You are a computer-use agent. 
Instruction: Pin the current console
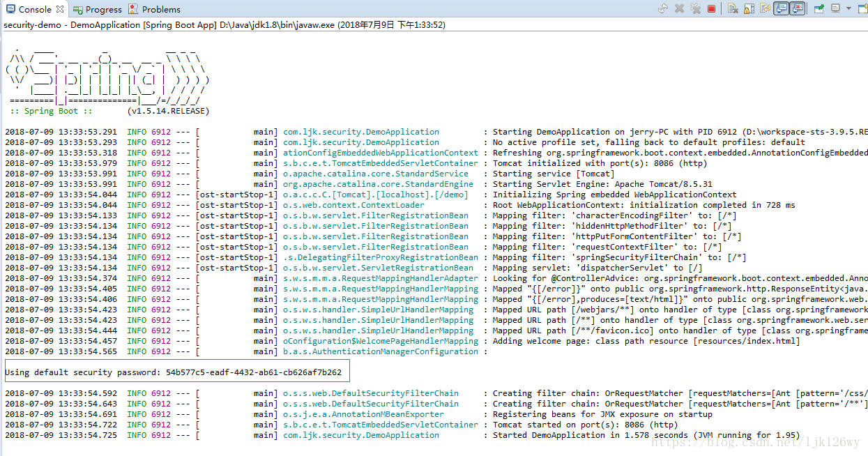click(819, 9)
